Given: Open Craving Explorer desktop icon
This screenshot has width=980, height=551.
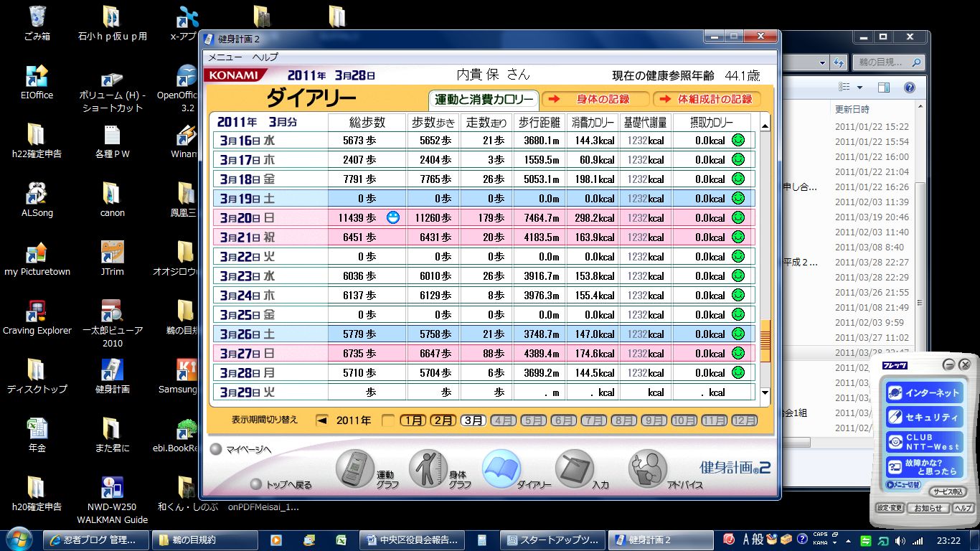Looking at the screenshot, I should pyautogui.click(x=37, y=317).
